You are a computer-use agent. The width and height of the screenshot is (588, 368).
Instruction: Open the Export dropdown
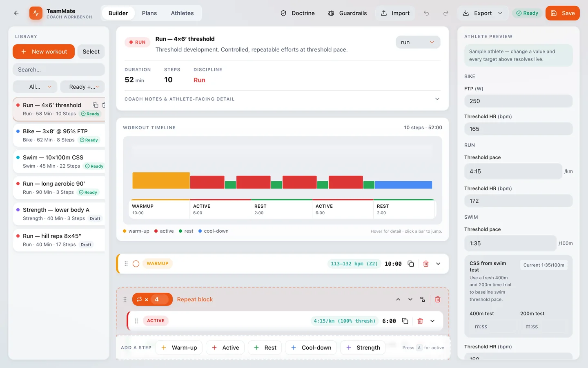(x=483, y=13)
